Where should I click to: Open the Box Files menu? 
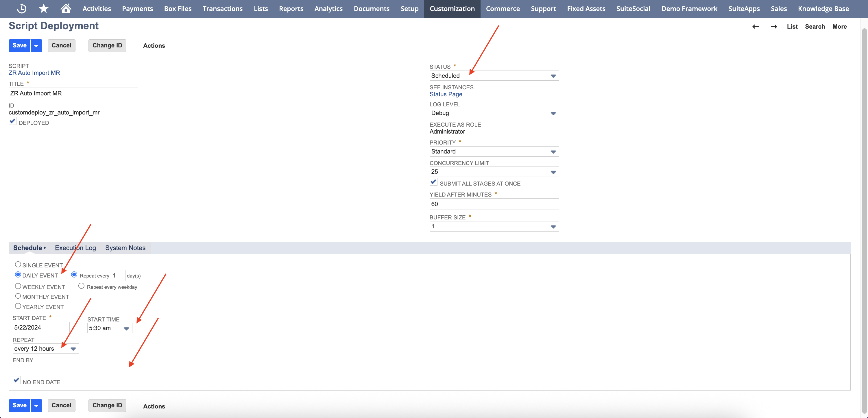click(x=178, y=9)
